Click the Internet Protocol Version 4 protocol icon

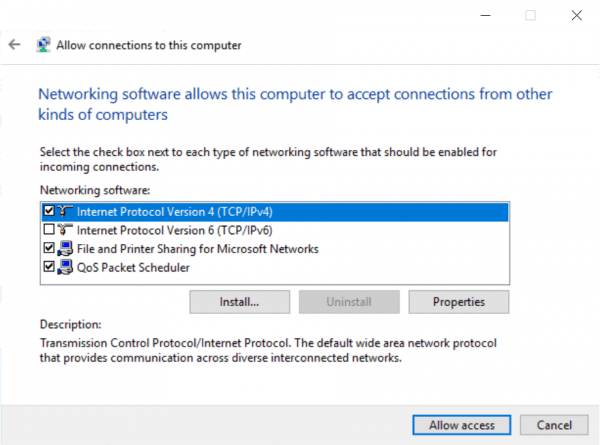66,212
